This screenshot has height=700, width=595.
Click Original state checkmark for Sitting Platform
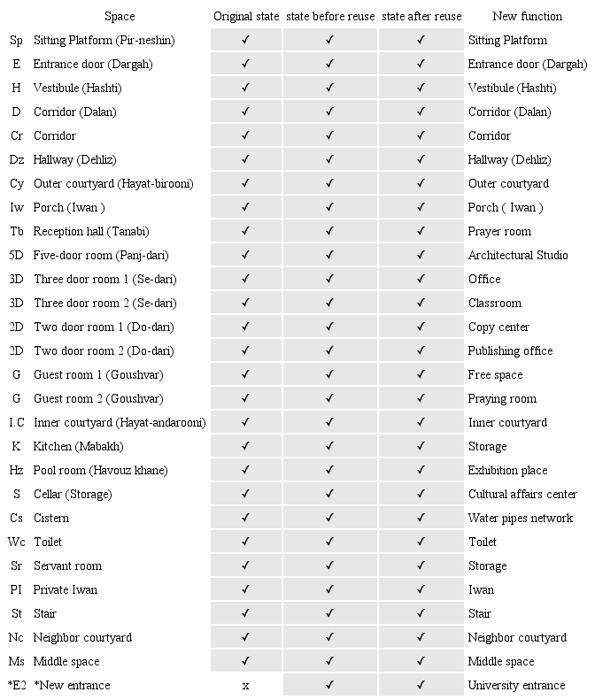245,40
